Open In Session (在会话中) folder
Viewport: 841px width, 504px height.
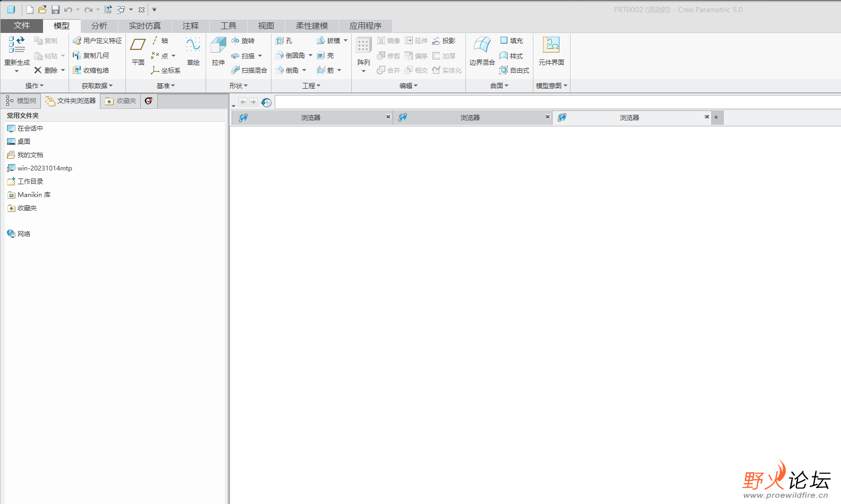25,128
